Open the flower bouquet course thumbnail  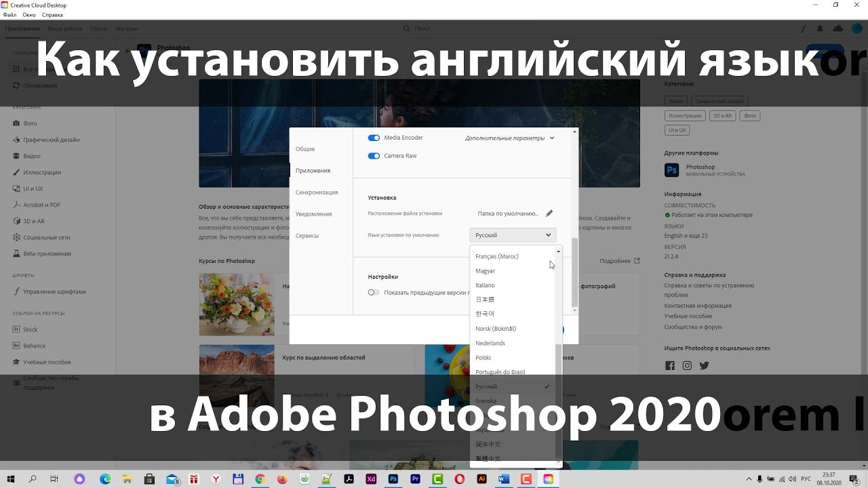point(237,304)
